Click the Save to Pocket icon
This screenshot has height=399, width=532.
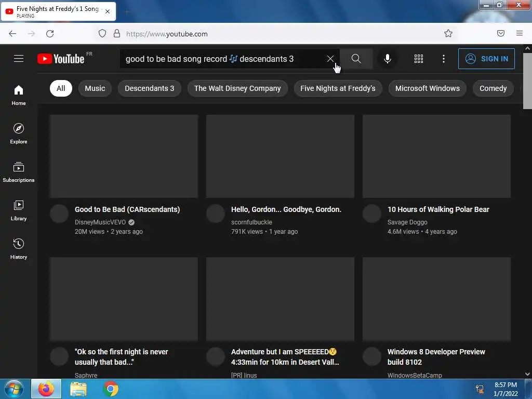[501, 33]
